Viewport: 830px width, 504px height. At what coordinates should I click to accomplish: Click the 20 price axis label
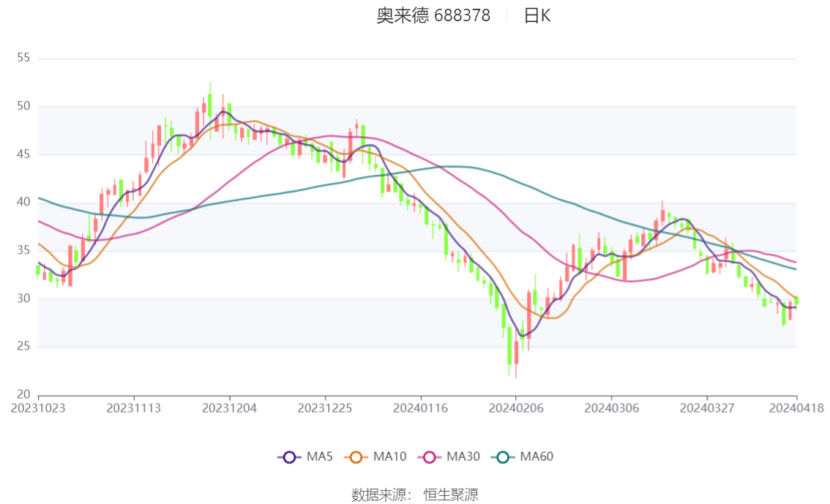(23, 394)
